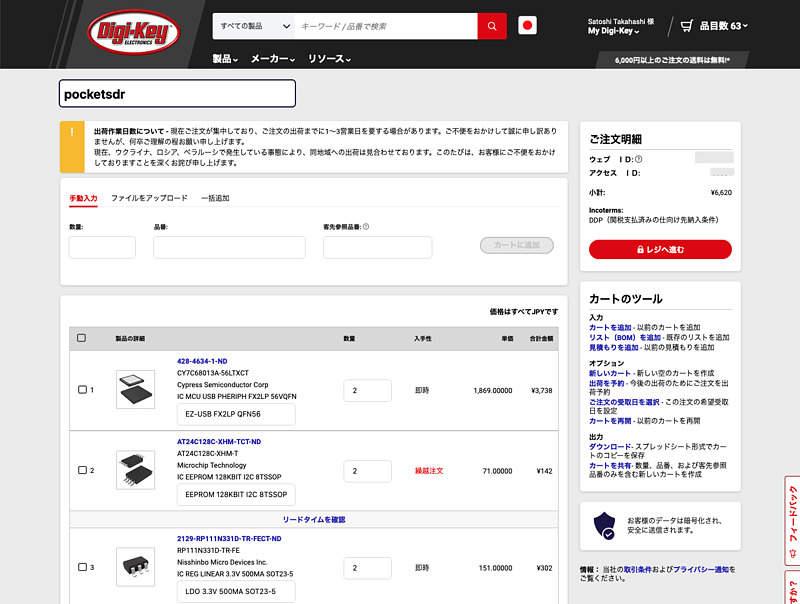Viewport: 800px width, 604px height.
Task: Expand the メーカー navigation menu
Action: (x=273, y=59)
